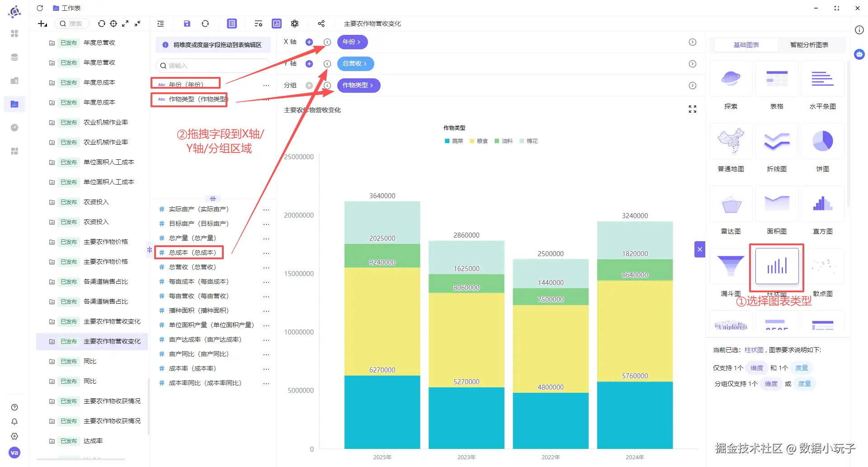This screenshot has width=868, height=467.
Task: Click the refresh icon beside 工作表
Action: (x=40, y=8)
